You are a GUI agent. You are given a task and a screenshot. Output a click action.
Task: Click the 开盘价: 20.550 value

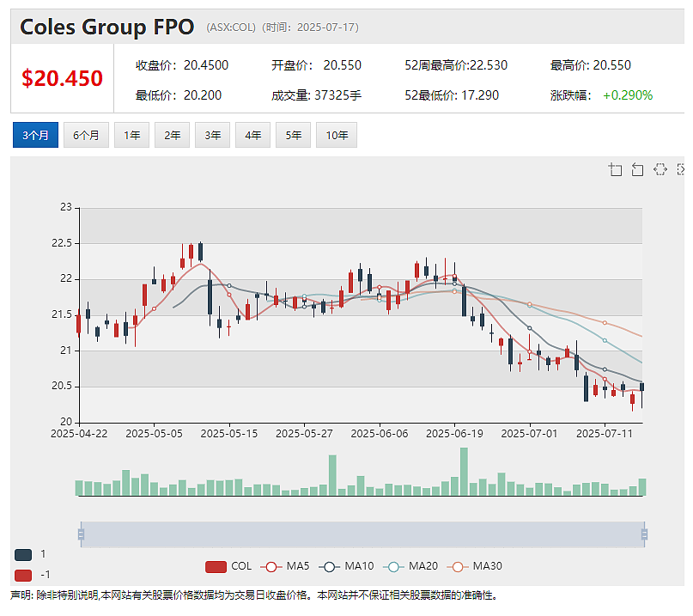(x=316, y=65)
